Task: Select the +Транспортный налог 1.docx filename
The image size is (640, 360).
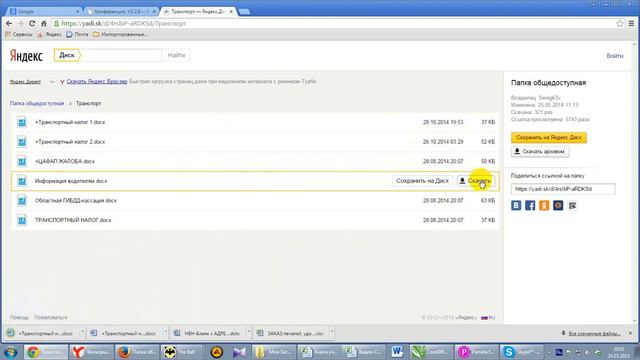Action: coord(70,122)
